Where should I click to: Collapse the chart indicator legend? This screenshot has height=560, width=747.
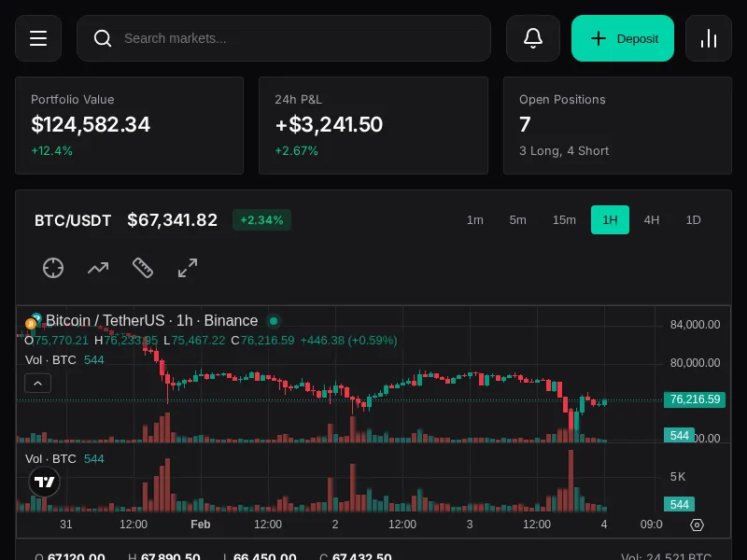click(37, 383)
